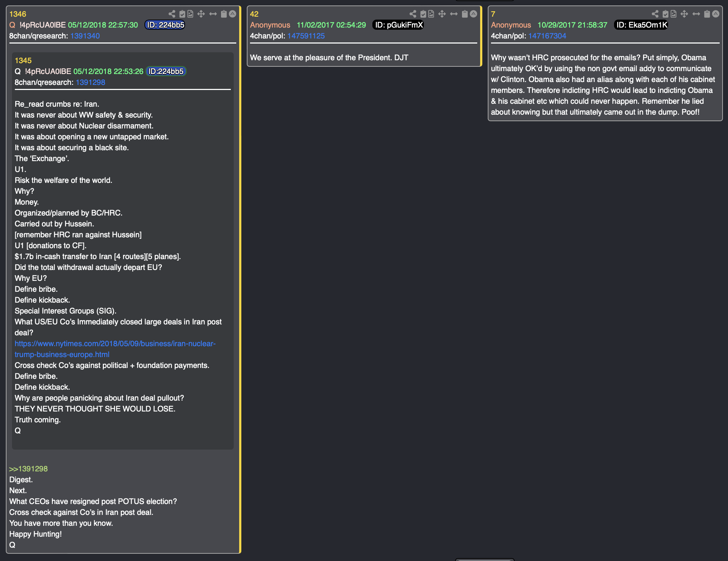Click clipboard-check icon on post 7

(665, 14)
